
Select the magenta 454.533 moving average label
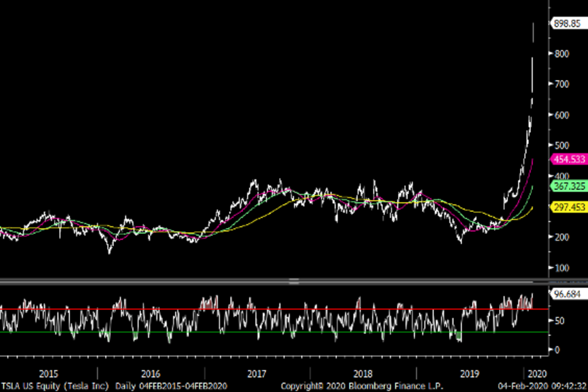coord(568,159)
